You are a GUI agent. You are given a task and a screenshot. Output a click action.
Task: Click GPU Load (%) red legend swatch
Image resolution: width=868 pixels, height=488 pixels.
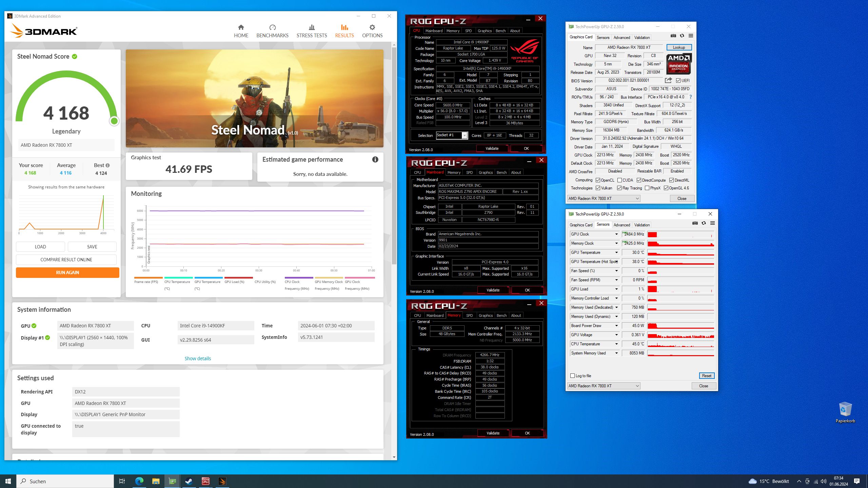click(x=239, y=278)
